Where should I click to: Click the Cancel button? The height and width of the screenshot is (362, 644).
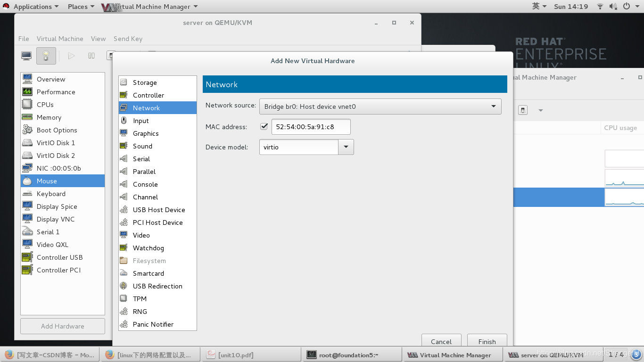[441, 341]
